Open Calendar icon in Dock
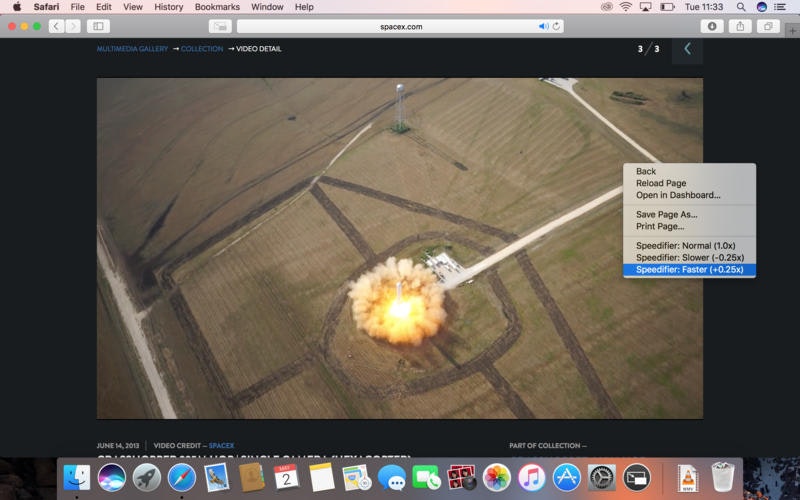800x500 pixels. coord(286,478)
